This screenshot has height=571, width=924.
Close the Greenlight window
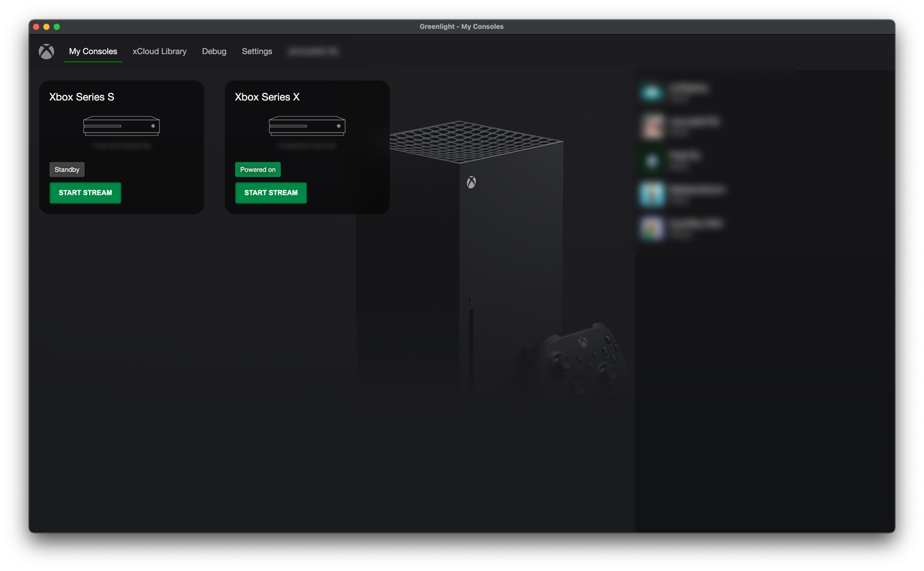click(36, 27)
